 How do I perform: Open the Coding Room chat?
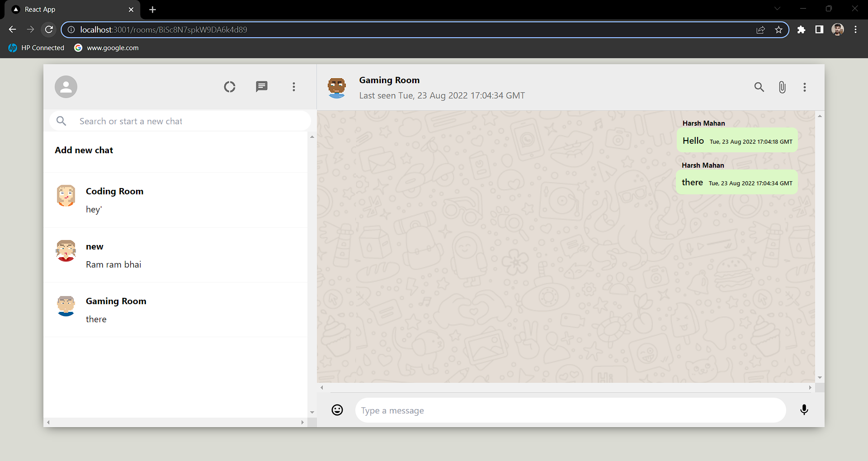coord(175,200)
